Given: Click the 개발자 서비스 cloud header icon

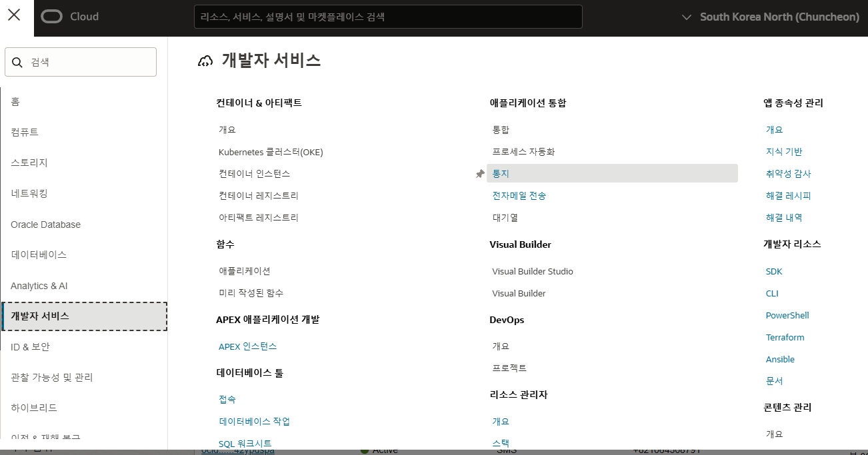Looking at the screenshot, I should pos(205,61).
